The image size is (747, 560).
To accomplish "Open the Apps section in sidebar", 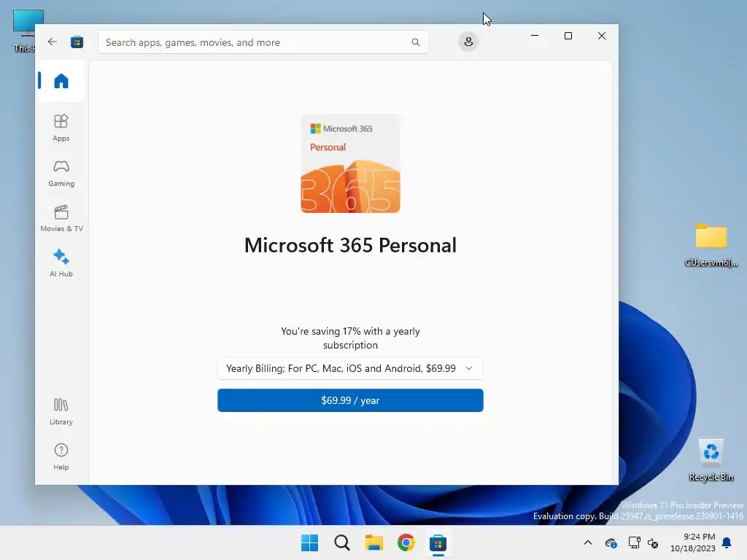I will [x=61, y=128].
